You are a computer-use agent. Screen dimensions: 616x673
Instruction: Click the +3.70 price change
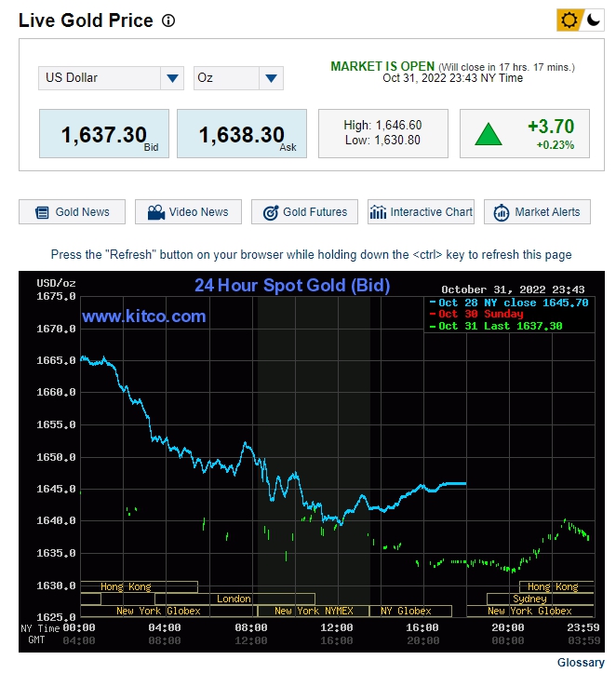[551, 127]
